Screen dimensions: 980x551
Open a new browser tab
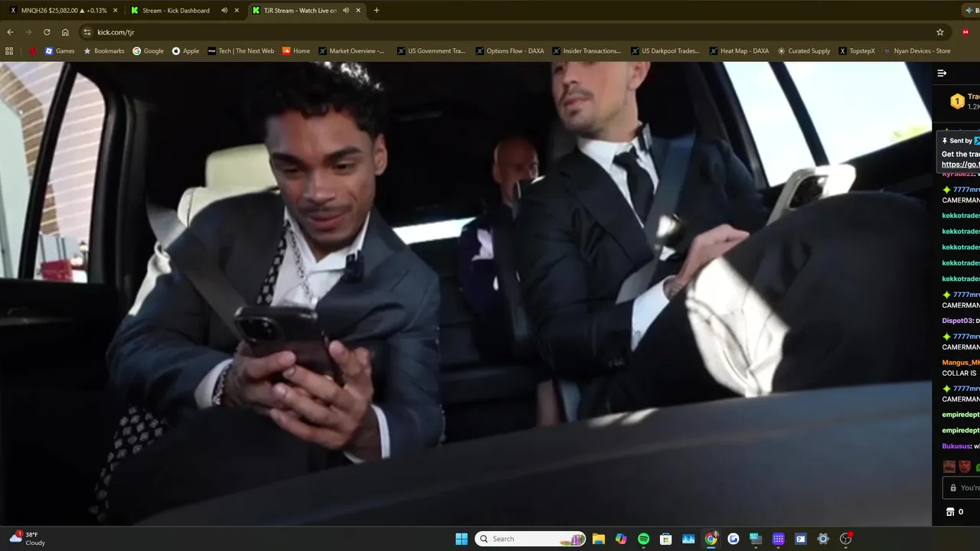[x=376, y=11]
